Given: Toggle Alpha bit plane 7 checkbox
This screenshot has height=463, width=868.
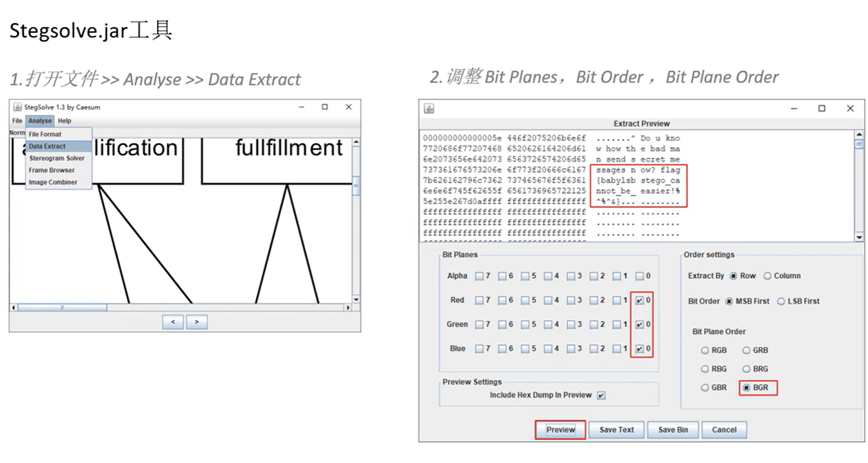Looking at the screenshot, I should point(479,276).
